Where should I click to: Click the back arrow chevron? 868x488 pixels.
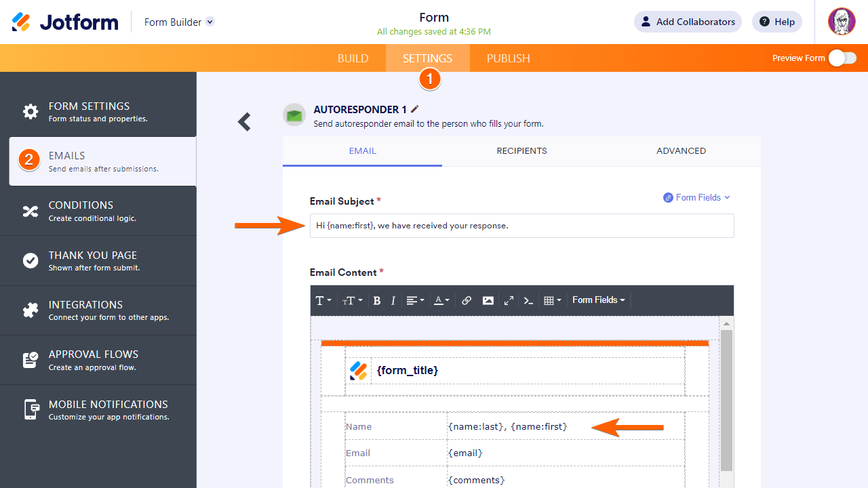point(244,121)
